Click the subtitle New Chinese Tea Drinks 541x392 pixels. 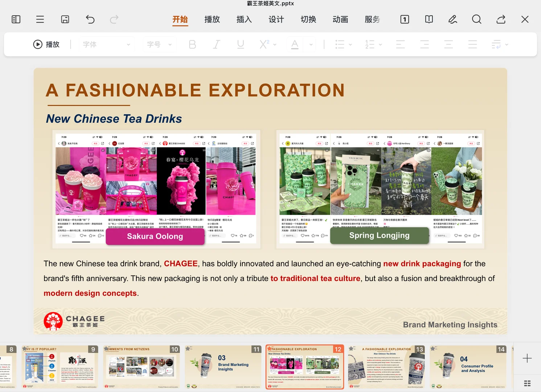pos(114,119)
